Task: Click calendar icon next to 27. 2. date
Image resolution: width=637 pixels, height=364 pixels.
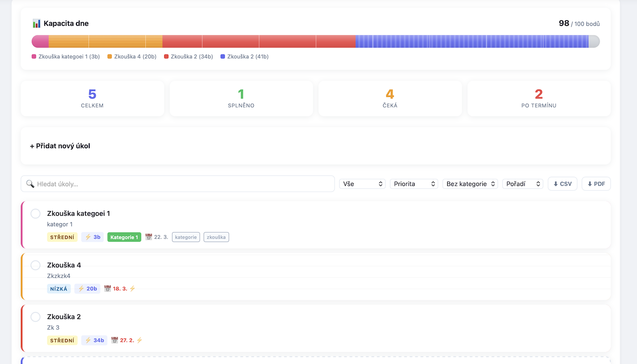Action: (x=115, y=340)
